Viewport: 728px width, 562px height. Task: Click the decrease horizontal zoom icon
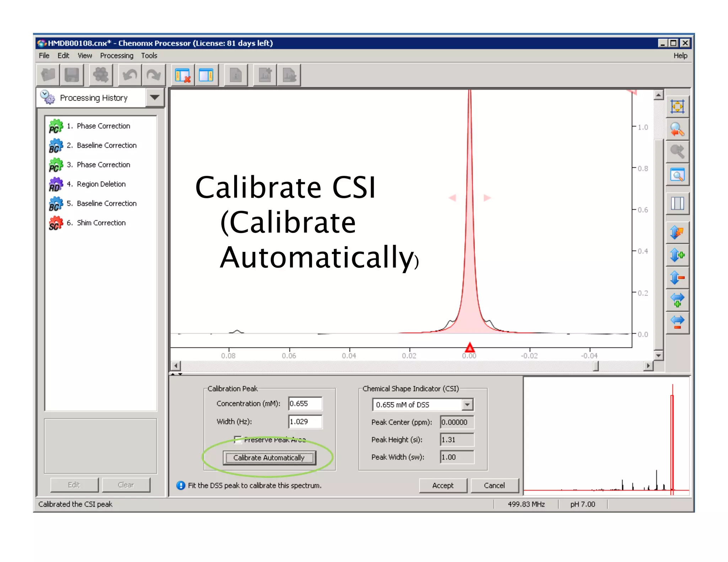coord(677,323)
